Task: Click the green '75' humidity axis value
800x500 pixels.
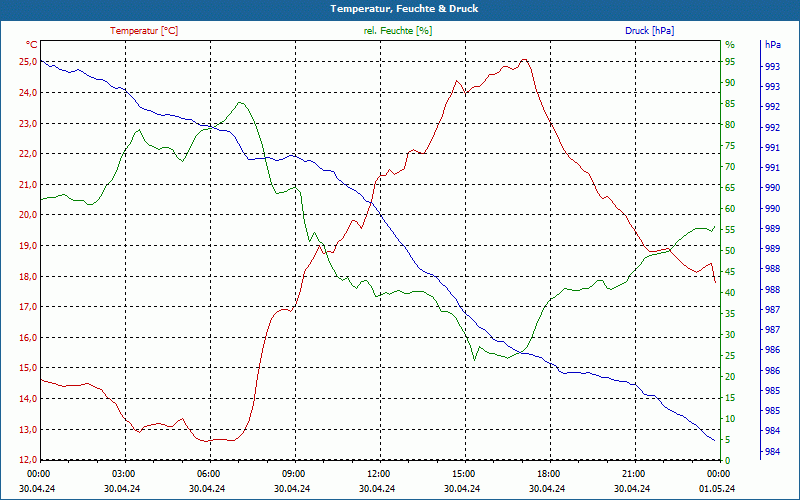Action: [730, 146]
